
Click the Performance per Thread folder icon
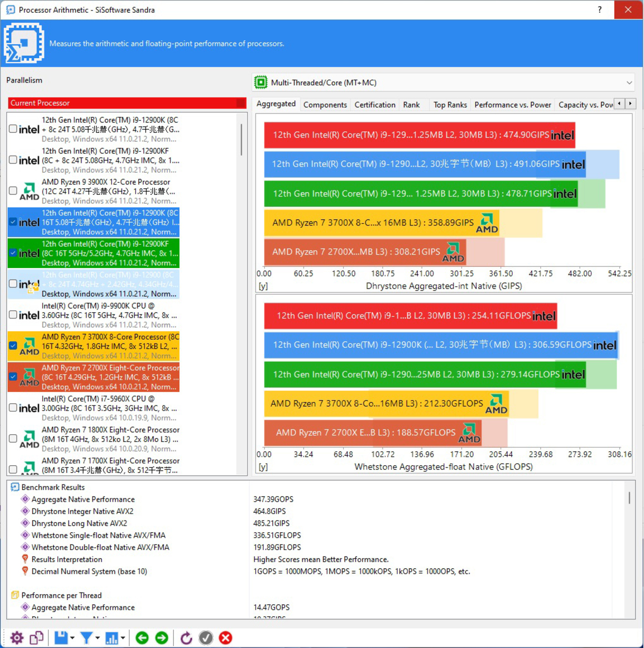coord(15,595)
